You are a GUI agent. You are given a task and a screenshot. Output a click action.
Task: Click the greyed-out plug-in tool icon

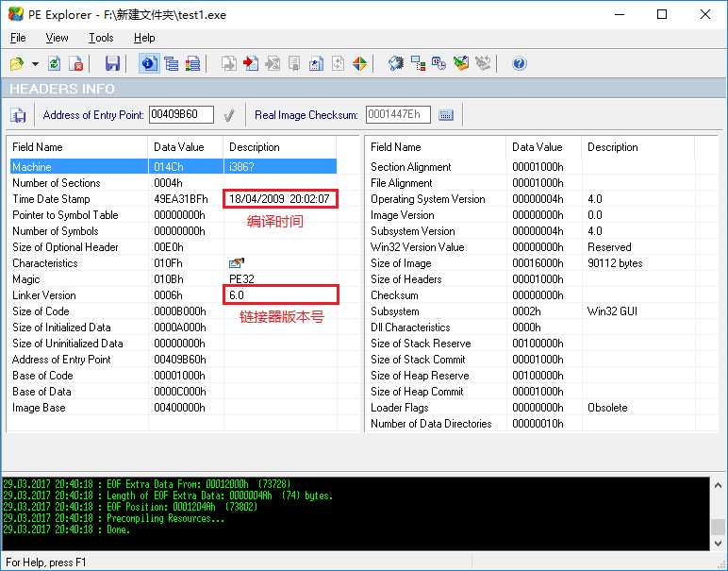coord(483,63)
